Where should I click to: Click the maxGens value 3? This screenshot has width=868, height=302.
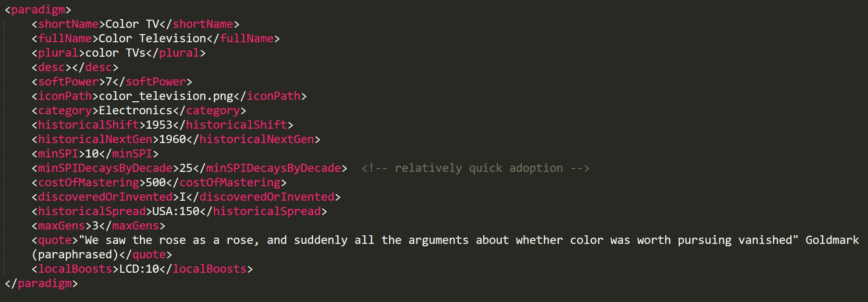(x=95, y=226)
